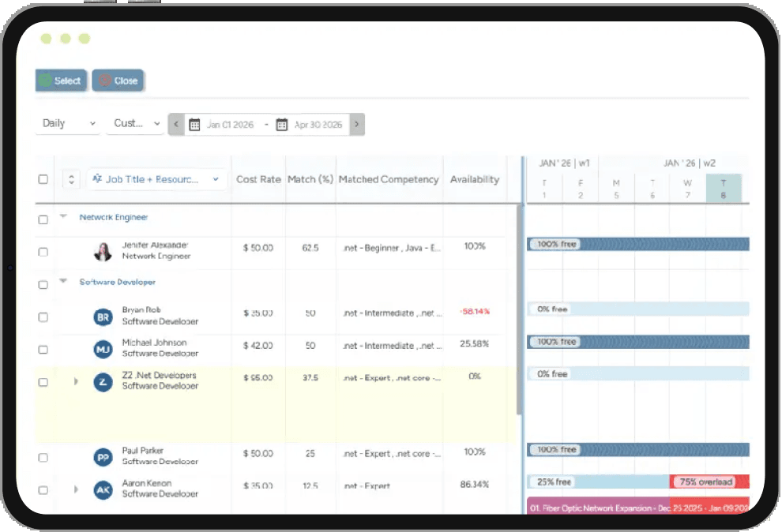782x532 pixels.
Task: Toggle the select-all header checkbox
Action: point(43,179)
